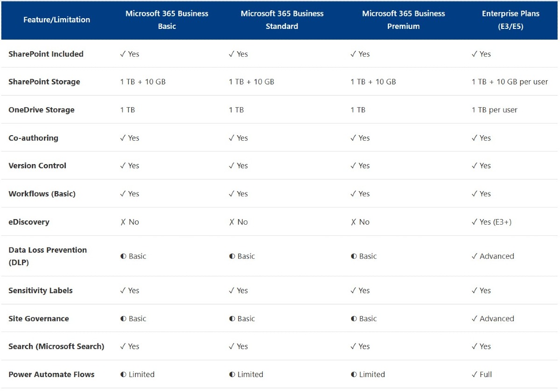560x392 pixels.
Task: Click the half-circle Power Automate icon under Business Premium
Action: pyautogui.click(x=354, y=374)
